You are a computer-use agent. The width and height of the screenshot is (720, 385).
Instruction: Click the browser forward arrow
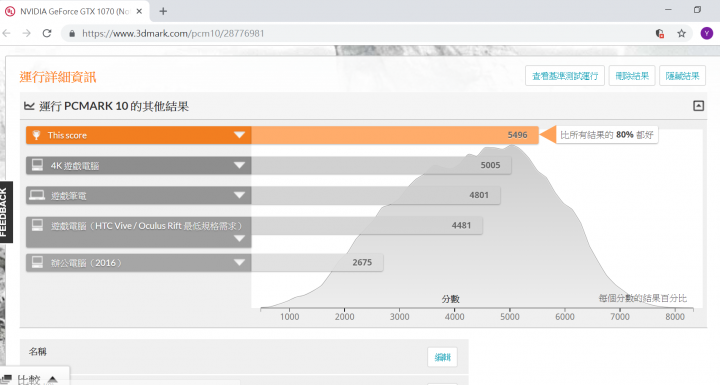click(x=27, y=33)
